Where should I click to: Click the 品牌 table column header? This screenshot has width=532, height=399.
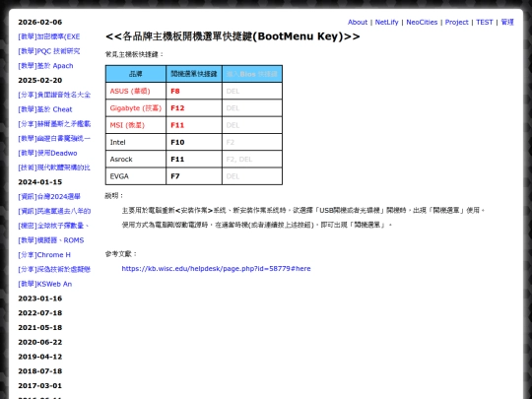136,74
